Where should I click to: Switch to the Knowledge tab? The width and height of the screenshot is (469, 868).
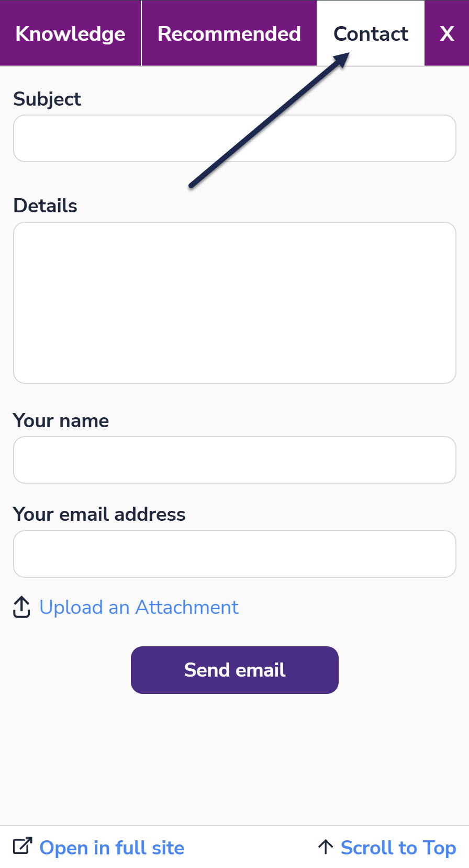click(x=71, y=33)
